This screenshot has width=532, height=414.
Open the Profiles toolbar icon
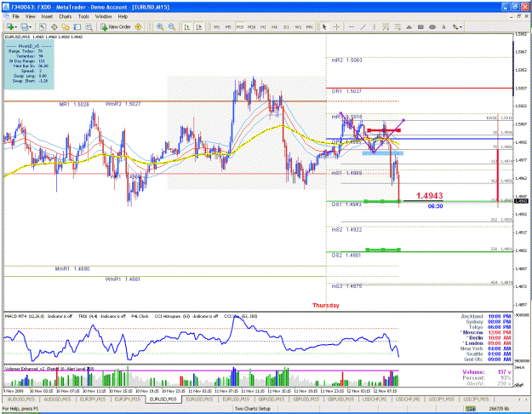tap(24, 26)
